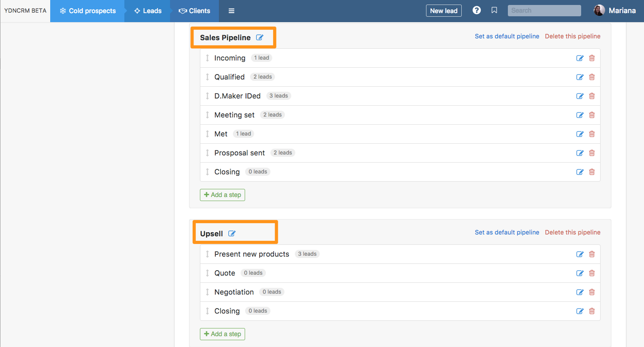This screenshot has width=644, height=347.
Task: Edit the Meeting set step
Action: 580,115
